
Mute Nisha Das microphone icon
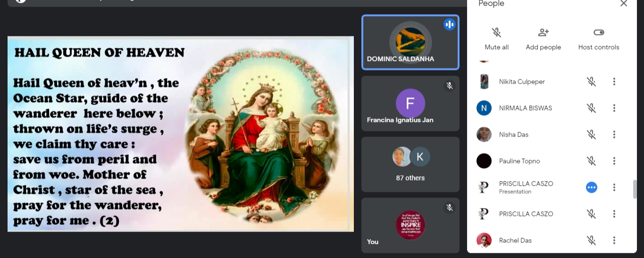(x=591, y=135)
